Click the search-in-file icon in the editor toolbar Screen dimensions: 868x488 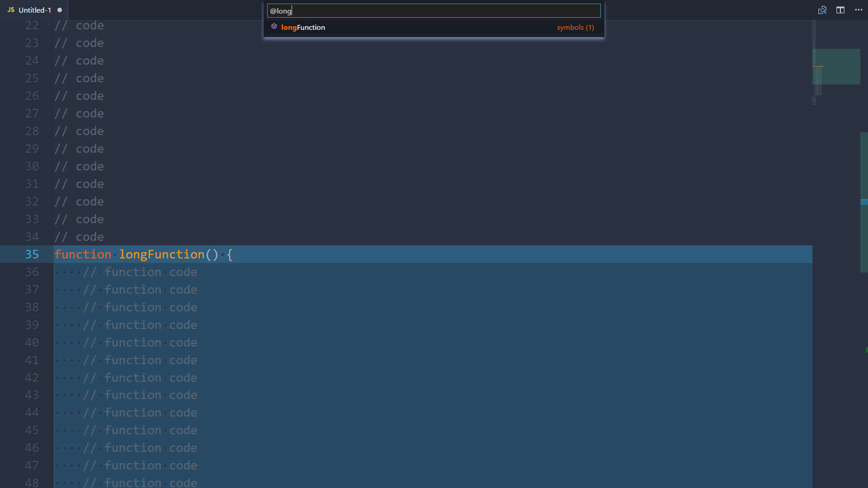click(822, 9)
